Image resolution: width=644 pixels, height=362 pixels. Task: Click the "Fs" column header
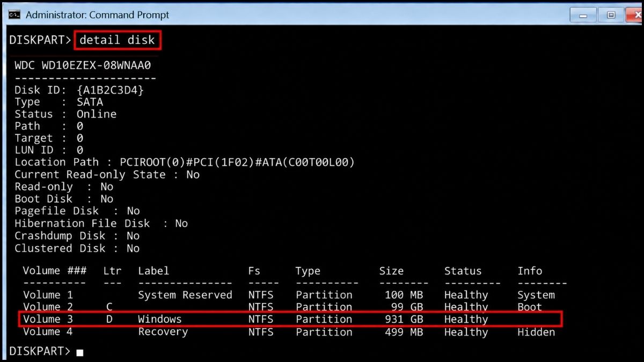coord(254,271)
